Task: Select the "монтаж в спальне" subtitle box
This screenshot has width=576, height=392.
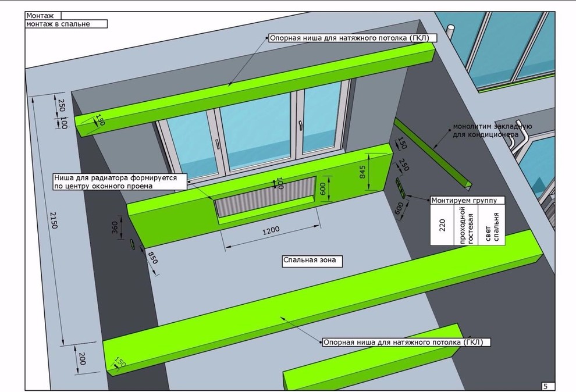Action: pyautogui.click(x=66, y=24)
